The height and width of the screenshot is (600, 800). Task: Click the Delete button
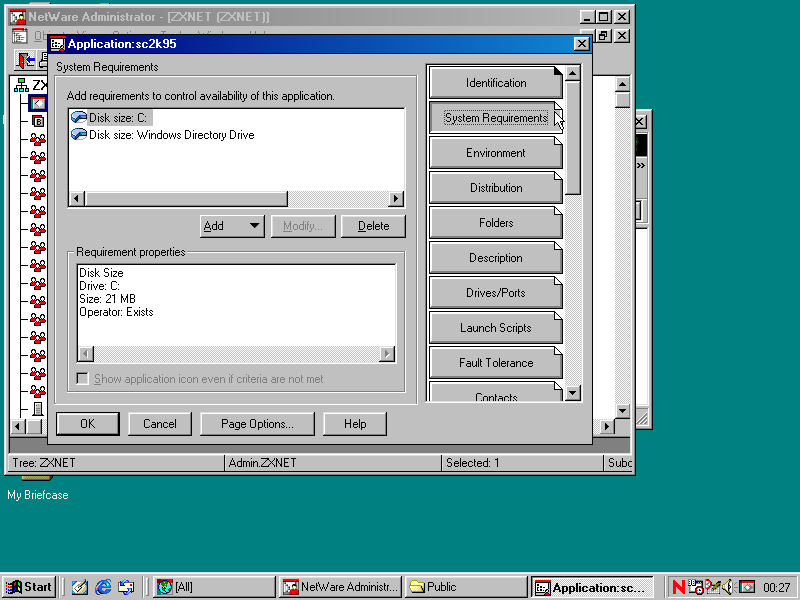point(373,226)
